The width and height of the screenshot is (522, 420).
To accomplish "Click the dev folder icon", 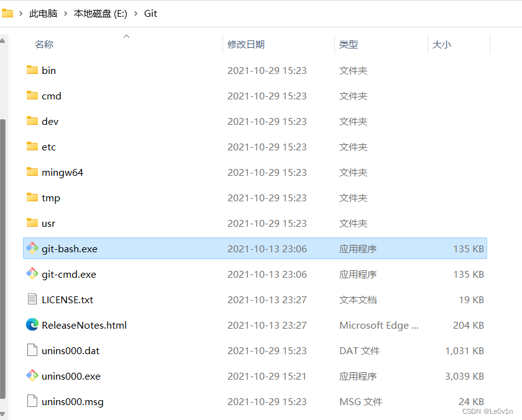I will tap(32, 121).
